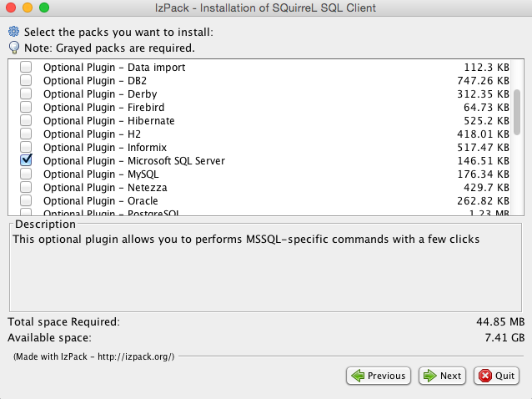Click the red X icon on Quit
This screenshot has width=532, height=399.
(485, 376)
